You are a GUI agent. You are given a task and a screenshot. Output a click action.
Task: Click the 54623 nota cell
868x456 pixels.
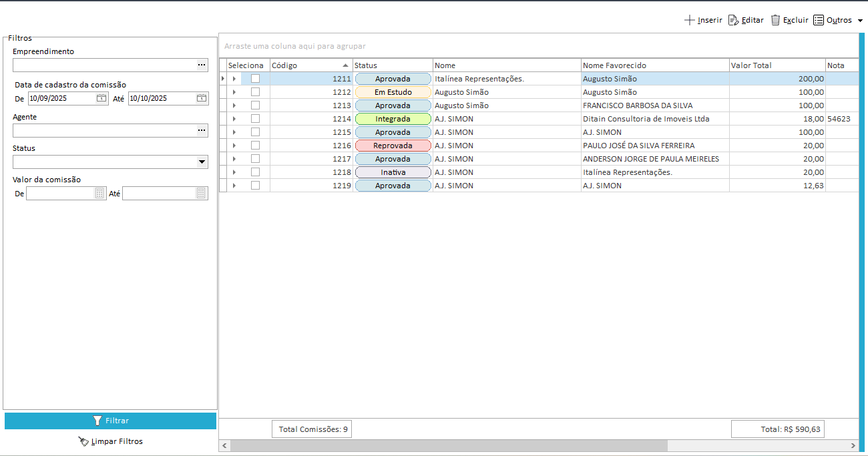pyautogui.click(x=841, y=119)
